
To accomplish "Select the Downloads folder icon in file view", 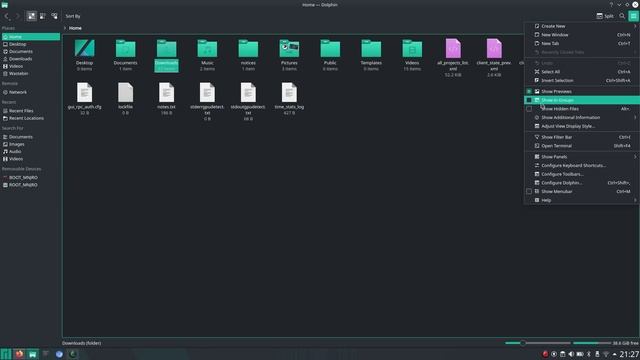I will click(x=167, y=49).
